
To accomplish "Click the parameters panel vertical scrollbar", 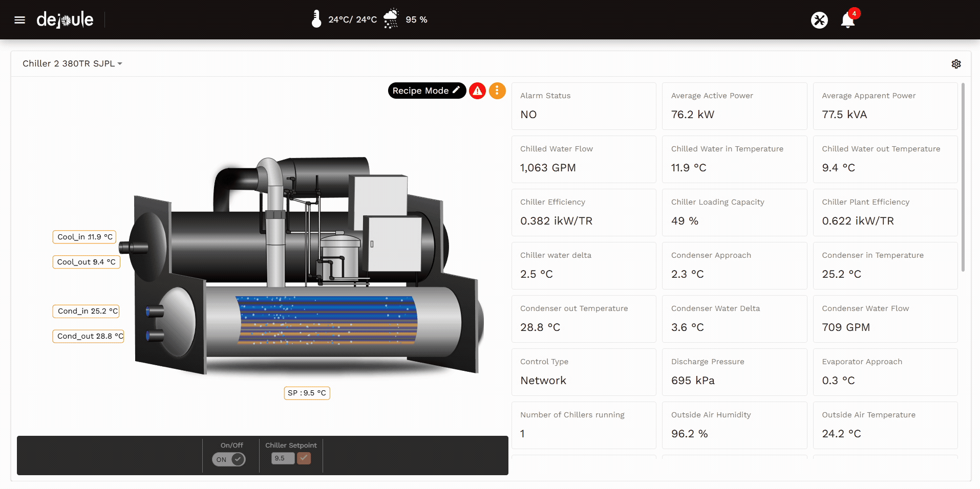I will pyautogui.click(x=963, y=177).
